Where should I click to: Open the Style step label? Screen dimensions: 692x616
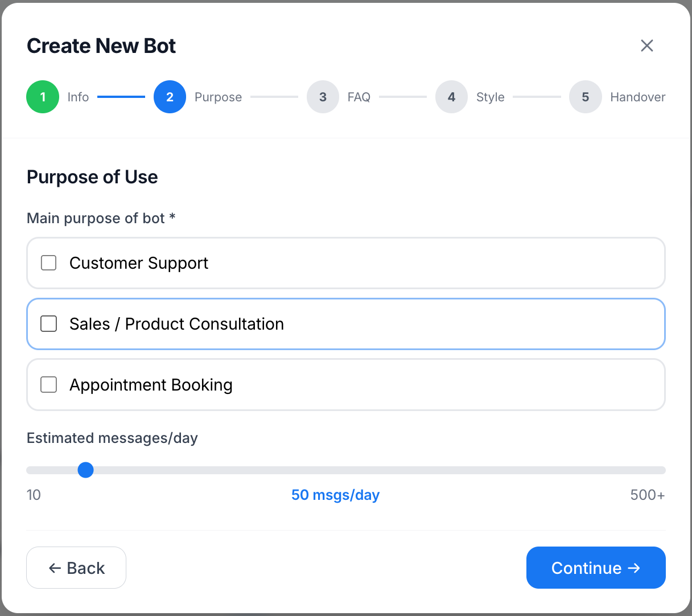(x=490, y=97)
